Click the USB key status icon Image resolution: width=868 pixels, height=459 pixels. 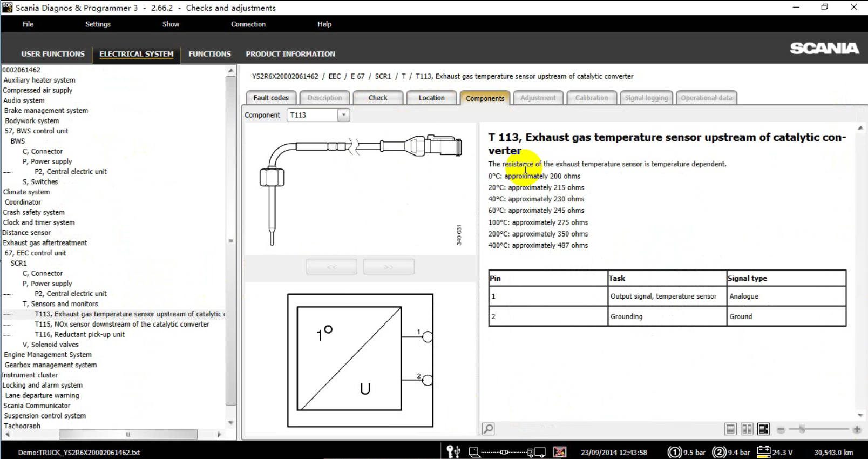[453, 451]
